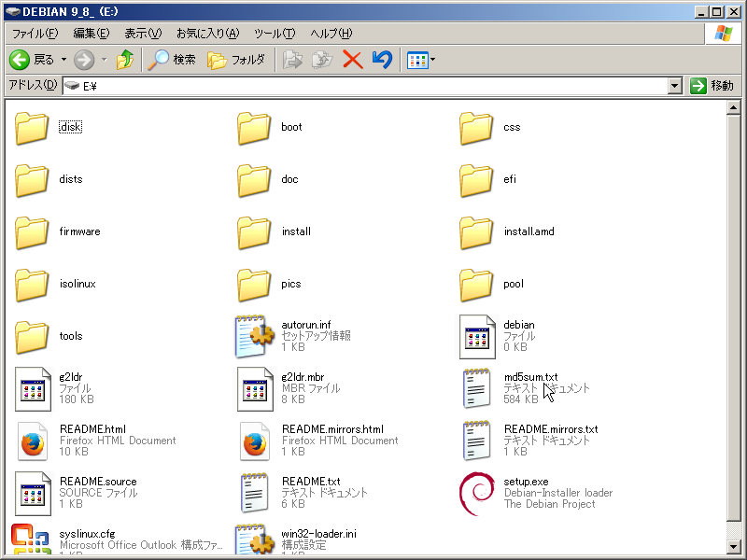Viewport: 747px width, 560px height.
Task: Select the tools folder icon
Action: click(x=32, y=337)
